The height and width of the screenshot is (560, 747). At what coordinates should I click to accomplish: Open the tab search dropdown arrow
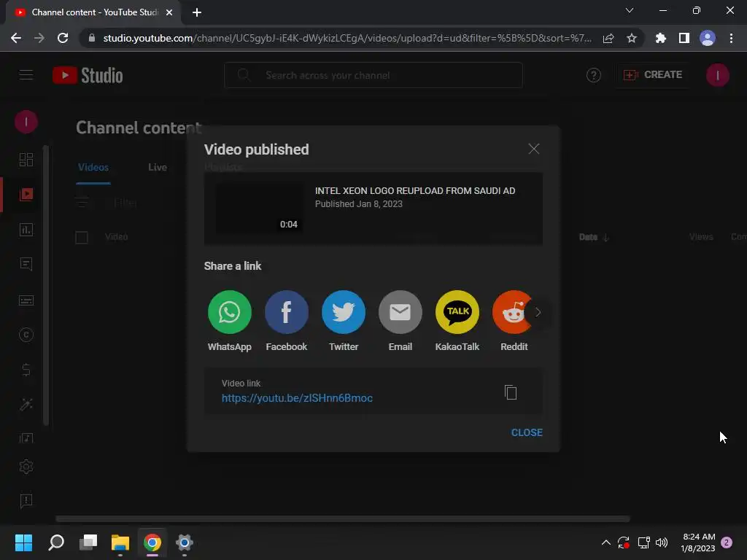(x=630, y=10)
